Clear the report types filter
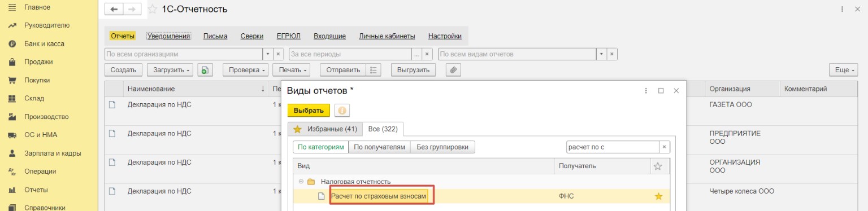This screenshot has width=868, height=211. tap(612, 54)
